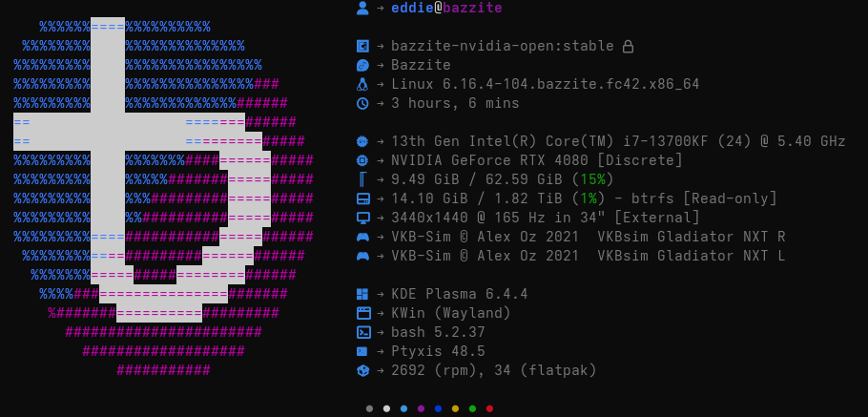
Task: Click the text 'NVIDIA GeForce RTX 4080 [Discrete]'
Action: [x=536, y=160]
